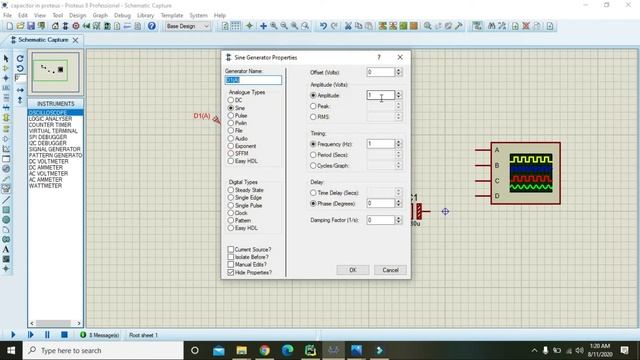
Task: Open the Template menu
Action: 171,15
